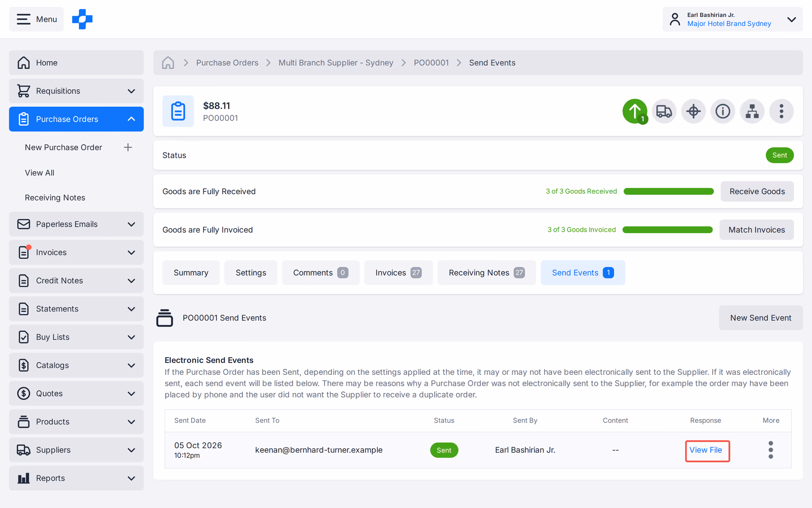The height and width of the screenshot is (508, 812).
Task: Open the user account dropdown chevron
Action: 791,19
